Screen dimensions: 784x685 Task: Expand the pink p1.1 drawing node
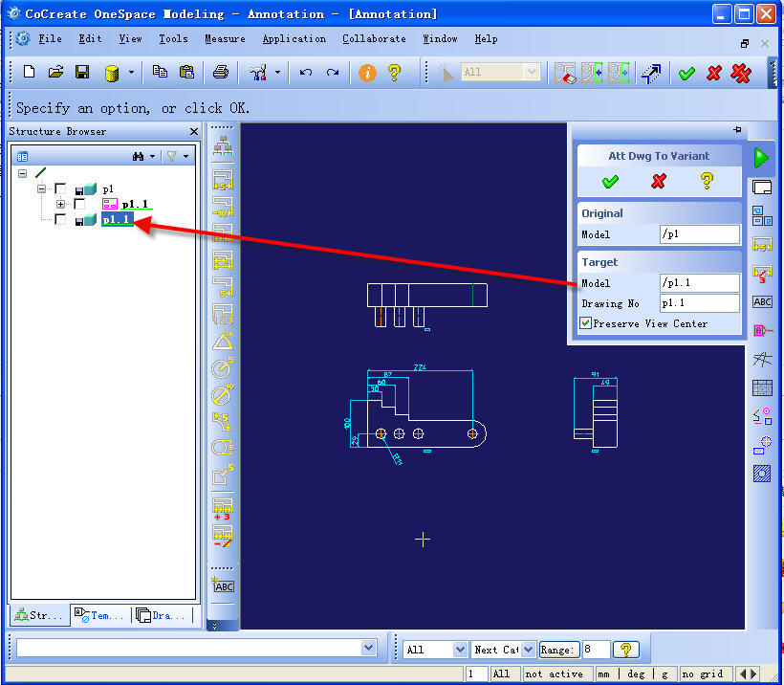(x=60, y=204)
